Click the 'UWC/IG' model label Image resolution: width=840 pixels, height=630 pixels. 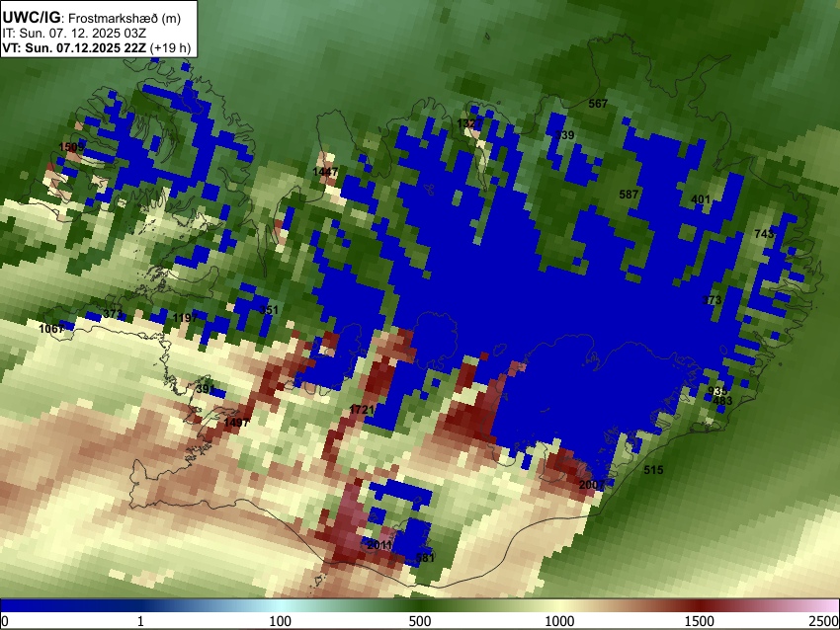32,18
